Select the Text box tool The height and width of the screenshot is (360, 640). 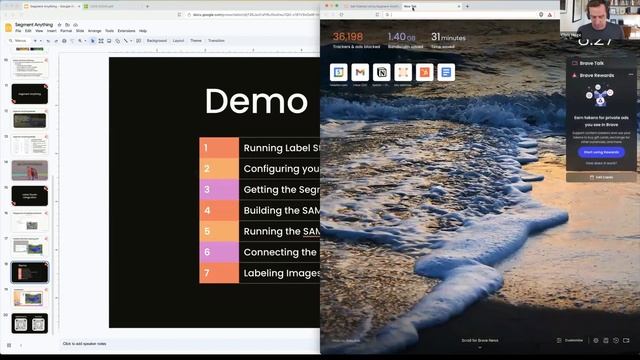[x=101, y=41]
